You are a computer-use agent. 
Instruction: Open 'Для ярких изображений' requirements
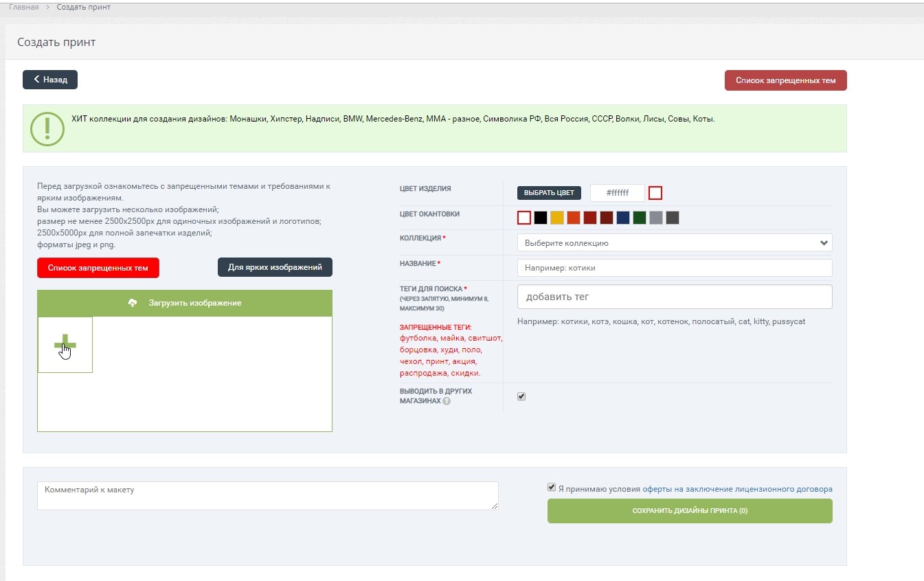pos(275,267)
